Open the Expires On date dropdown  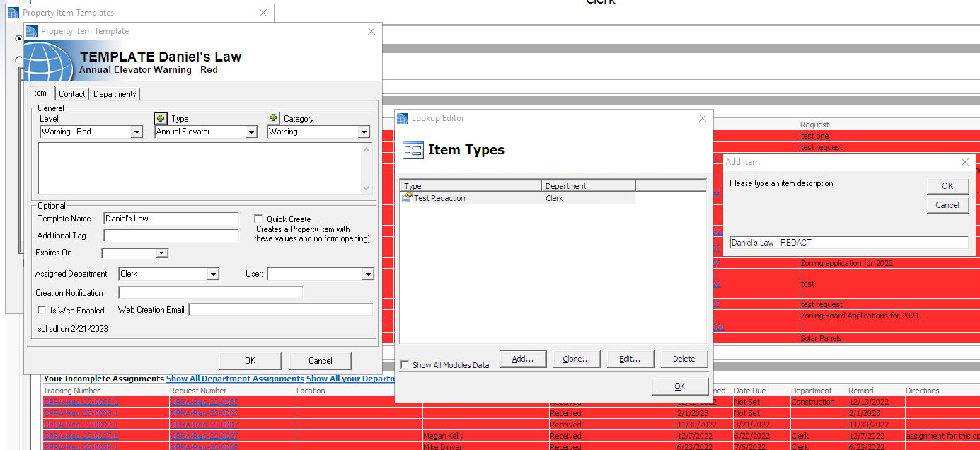162,253
